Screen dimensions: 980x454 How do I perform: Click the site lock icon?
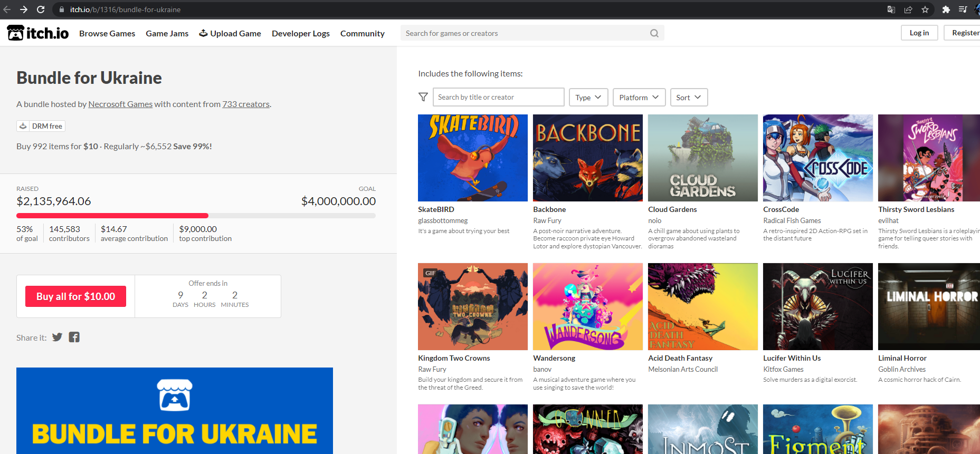coord(61,9)
